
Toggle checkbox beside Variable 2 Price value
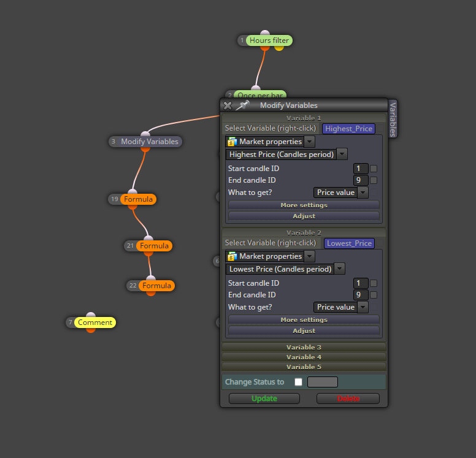374,307
